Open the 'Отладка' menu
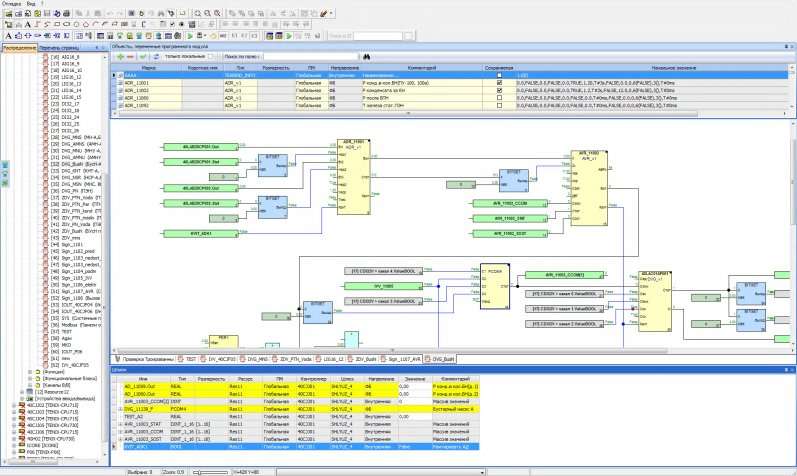The width and height of the screenshot is (797, 476). click(12, 3)
